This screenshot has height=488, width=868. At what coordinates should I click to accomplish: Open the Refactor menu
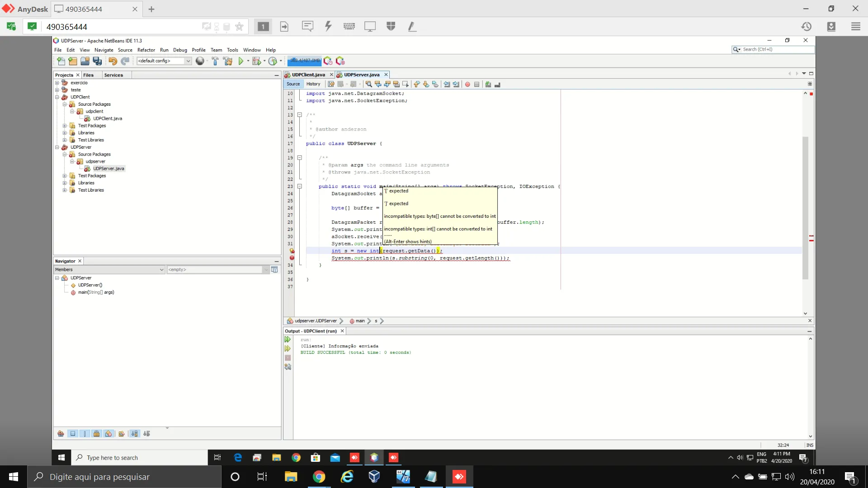tap(146, 50)
